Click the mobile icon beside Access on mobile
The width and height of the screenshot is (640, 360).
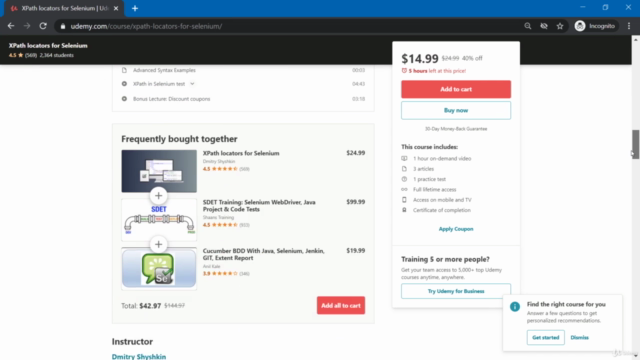[404, 200]
